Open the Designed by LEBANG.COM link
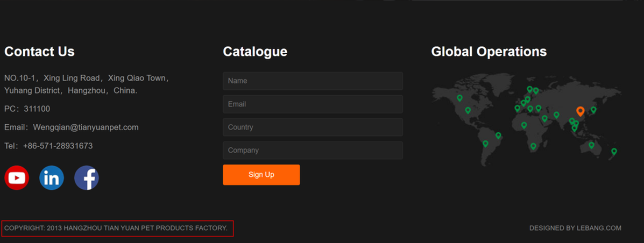This screenshot has width=644, height=243. [x=575, y=228]
